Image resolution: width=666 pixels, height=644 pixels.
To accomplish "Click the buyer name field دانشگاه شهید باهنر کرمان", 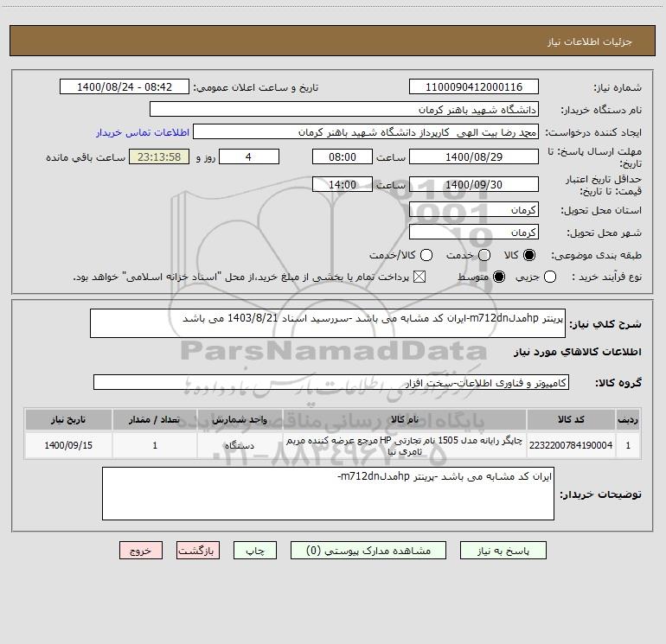I will (x=344, y=110).
